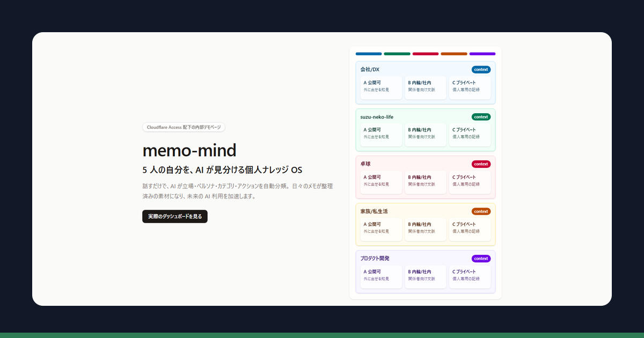Click the memo-mind heading
This screenshot has height=338, width=644.
(189, 150)
